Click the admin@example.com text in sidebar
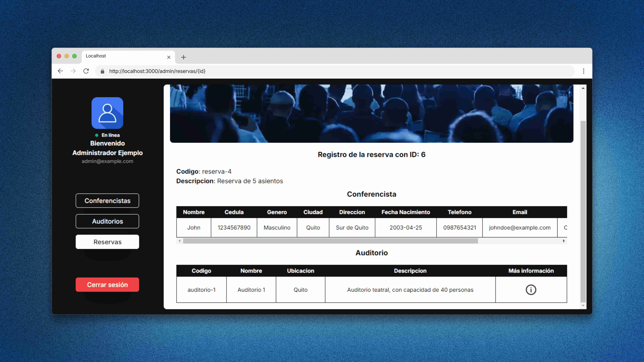Image resolution: width=644 pixels, height=362 pixels. [107, 161]
